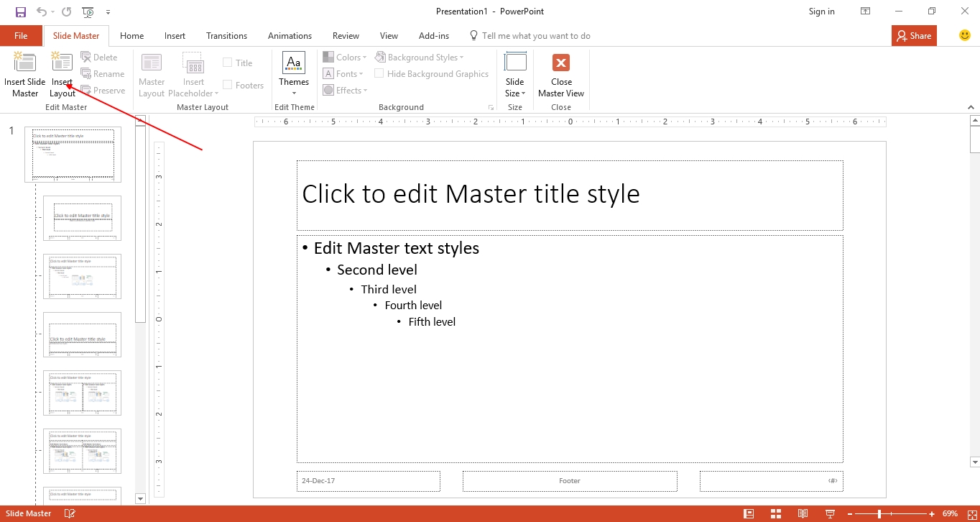
Task: Open the Effects dropdown
Action: [x=345, y=91]
